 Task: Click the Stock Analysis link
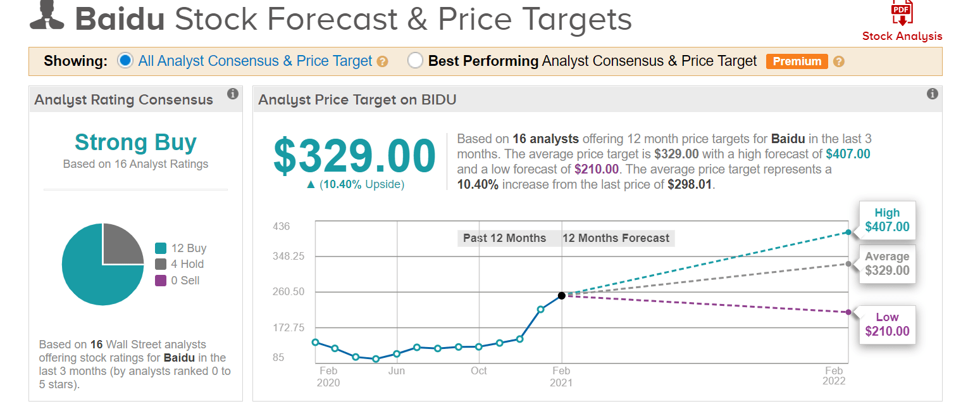tap(902, 36)
